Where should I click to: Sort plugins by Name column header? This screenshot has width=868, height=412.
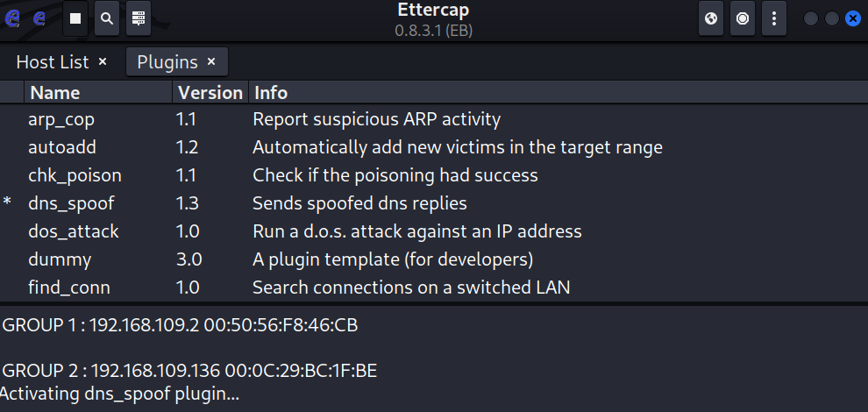tap(98, 92)
